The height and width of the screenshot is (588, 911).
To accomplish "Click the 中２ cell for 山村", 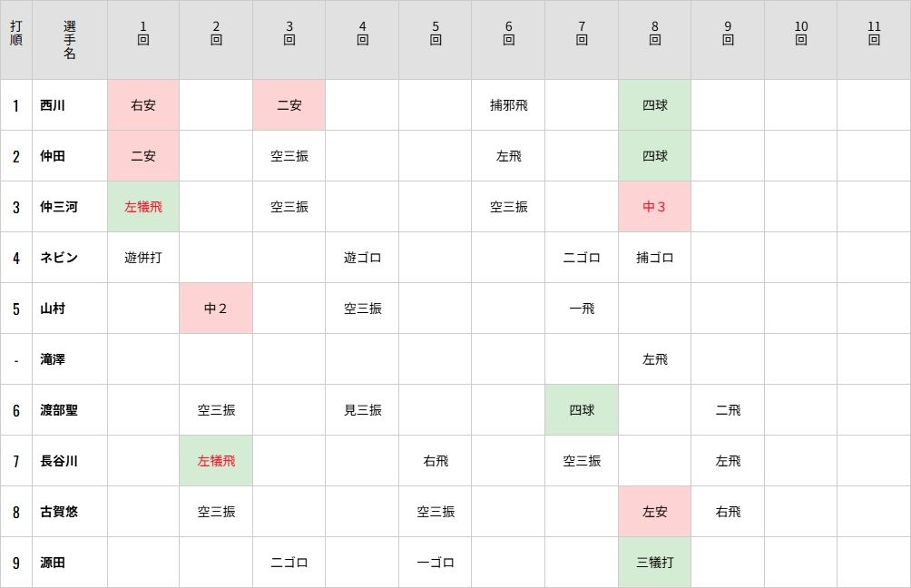I will coord(216,309).
